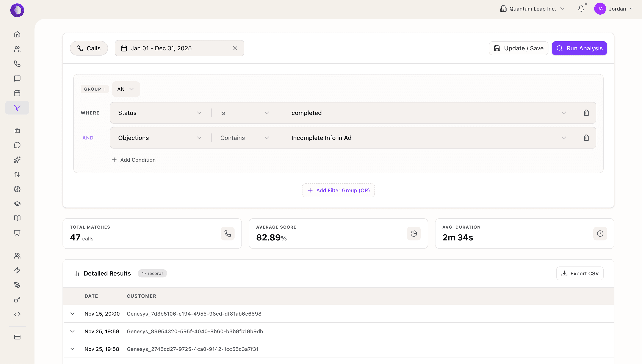Select the Calls filter pill at top

pos(89,48)
